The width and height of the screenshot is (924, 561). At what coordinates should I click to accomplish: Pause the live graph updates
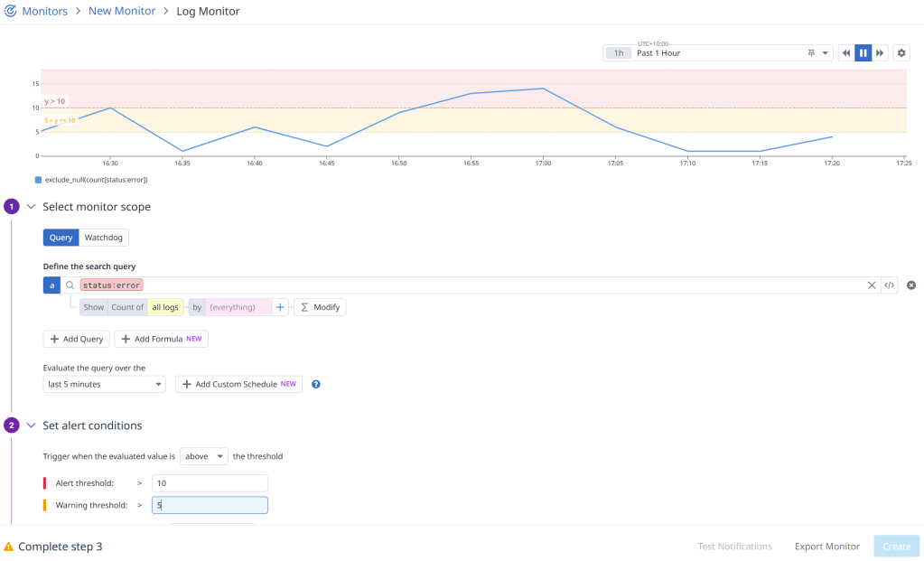coord(863,53)
